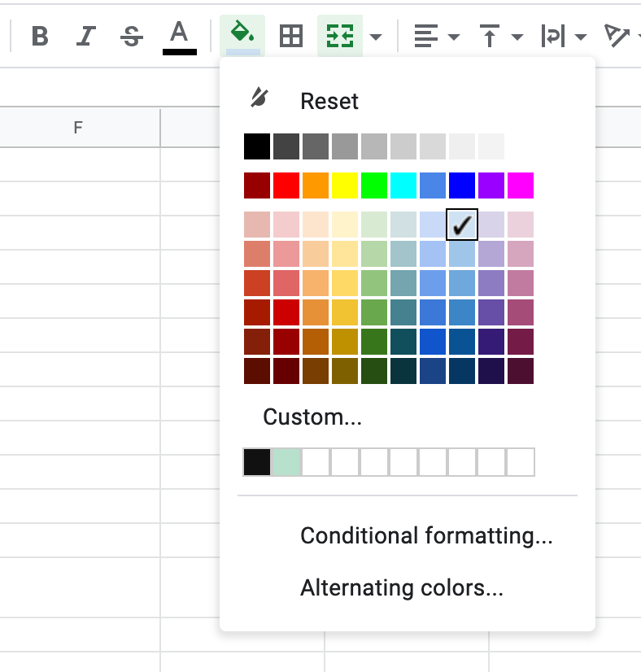Toggle the merge cells button
This screenshot has width=641, height=672.
coord(340,36)
